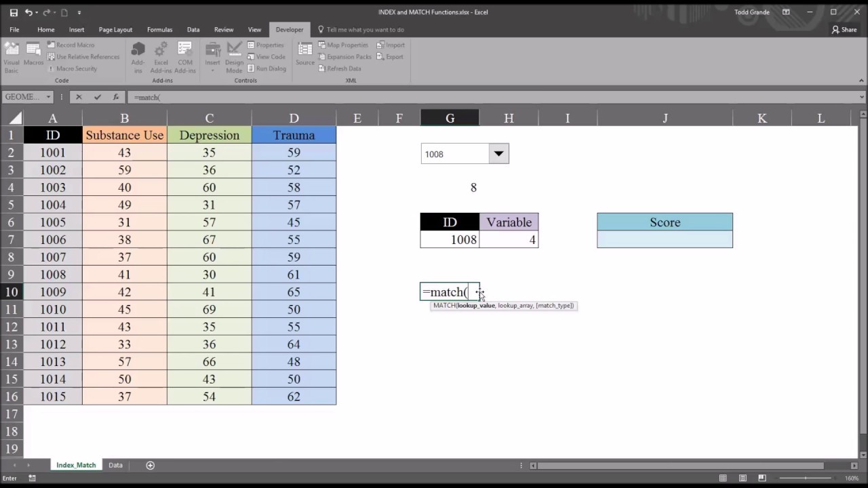The image size is (868, 488).
Task: Open the XML Source pane
Action: pyautogui.click(x=305, y=54)
